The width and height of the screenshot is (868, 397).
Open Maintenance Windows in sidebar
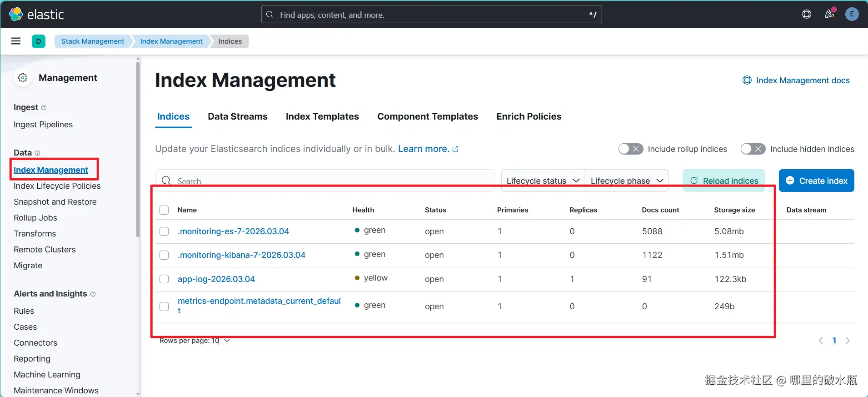[x=56, y=391]
